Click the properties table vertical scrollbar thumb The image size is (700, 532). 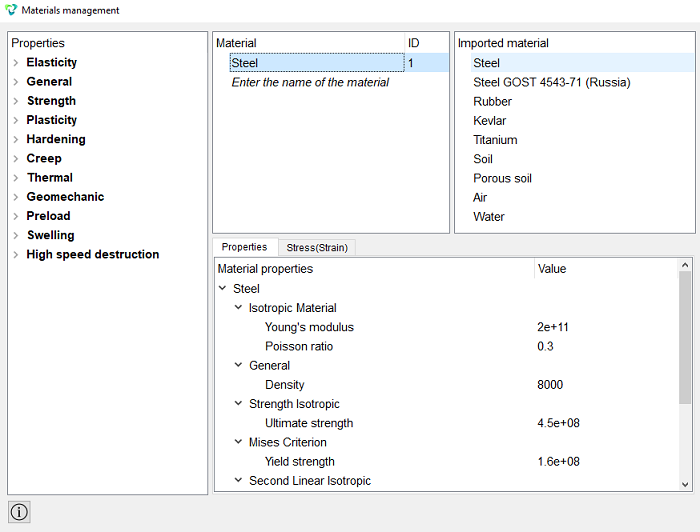tap(685, 337)
